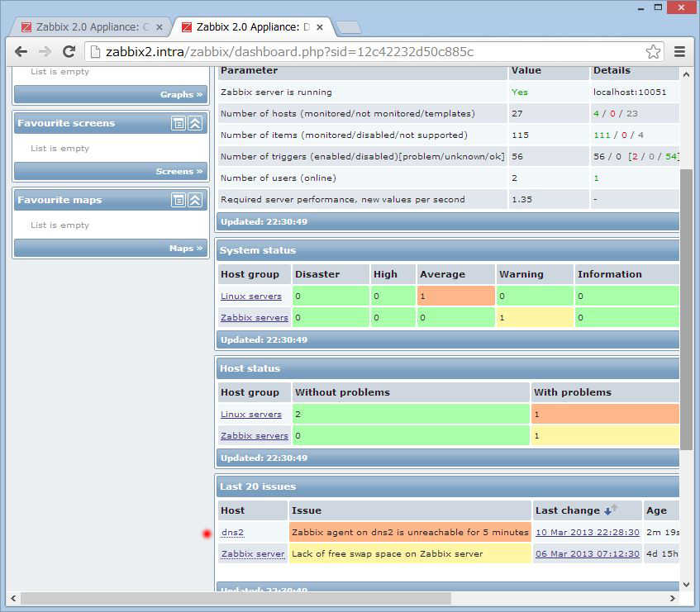Bookmark this page with the star icon
The width and height of the screenshot is (700, 612).
point(653,52)
